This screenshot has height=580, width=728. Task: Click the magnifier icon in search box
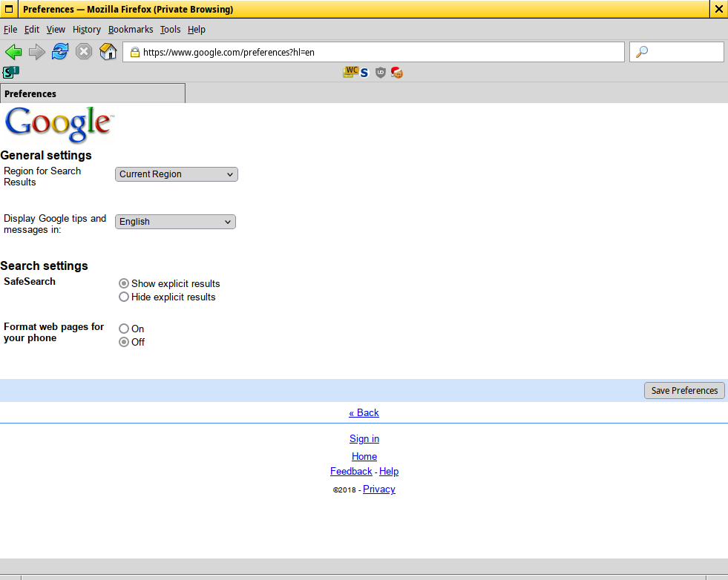[642, 52]
